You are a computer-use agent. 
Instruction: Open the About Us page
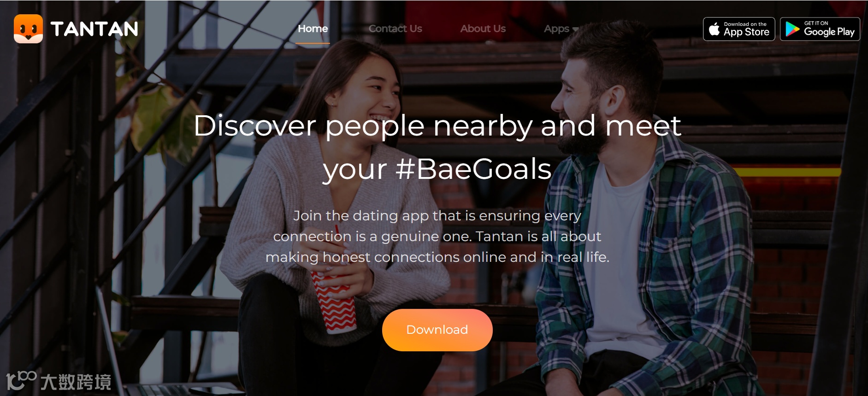point(483,29)
